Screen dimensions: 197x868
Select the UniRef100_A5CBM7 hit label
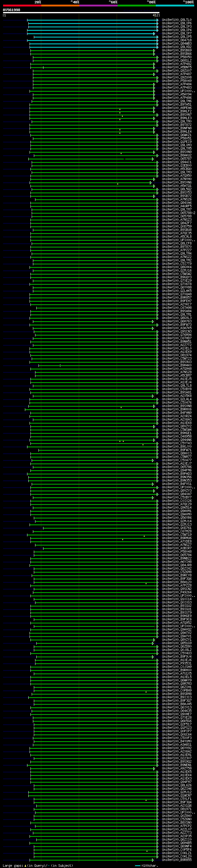[x=176, y=375]
